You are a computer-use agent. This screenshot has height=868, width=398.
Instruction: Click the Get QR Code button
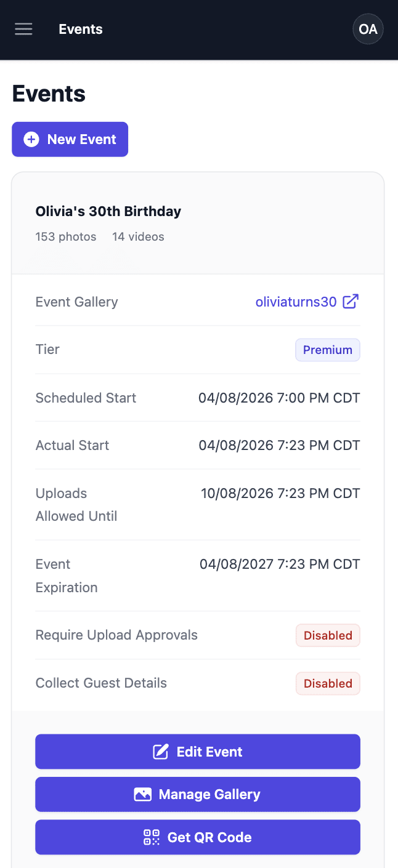click(198, 837)
